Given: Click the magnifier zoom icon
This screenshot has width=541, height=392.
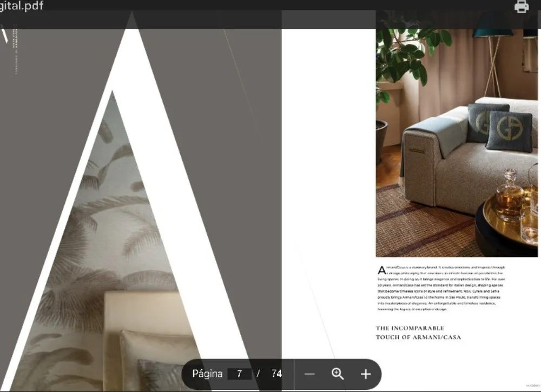Looking at the screenshot, I should [x=338, y=374].
